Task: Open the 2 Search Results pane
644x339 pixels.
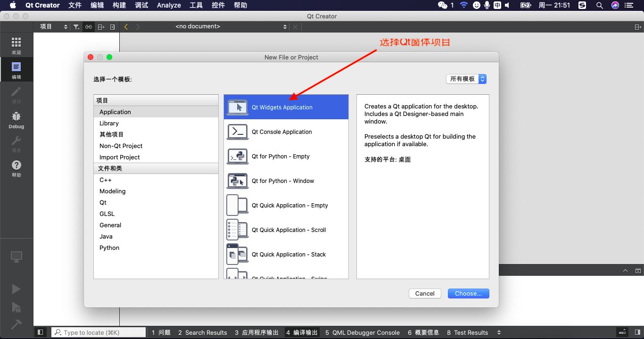Action: click(x=202, y=332)
